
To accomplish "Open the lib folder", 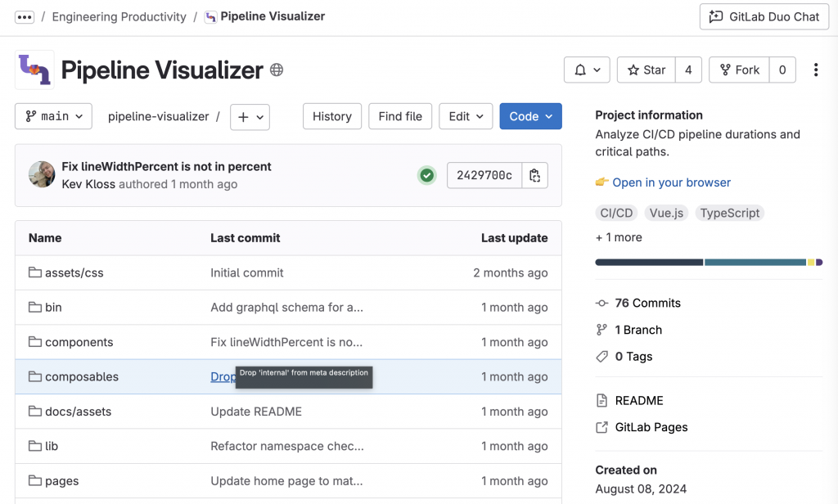I will point(52,446).
